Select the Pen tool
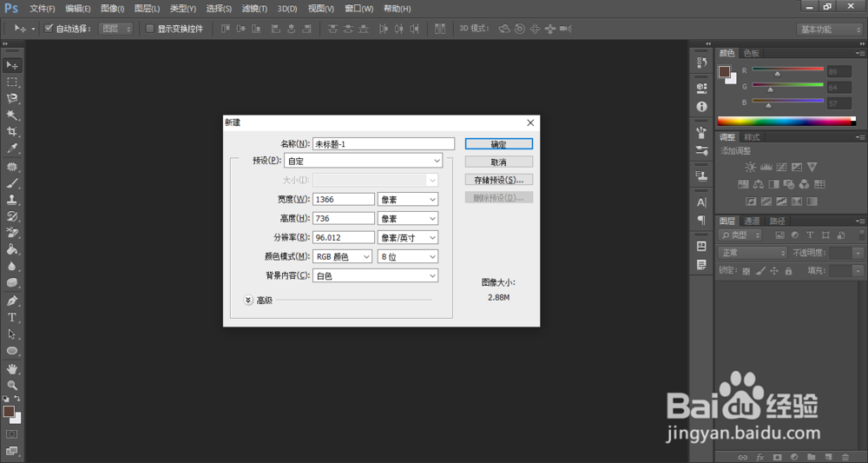 pyautogui.click(x=11, y=301)
